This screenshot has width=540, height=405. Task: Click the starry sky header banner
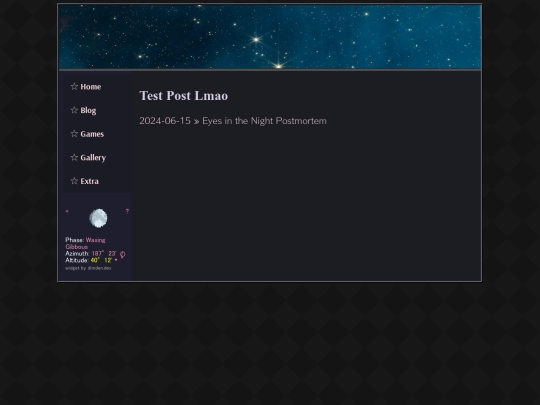[x=270, y=37]
